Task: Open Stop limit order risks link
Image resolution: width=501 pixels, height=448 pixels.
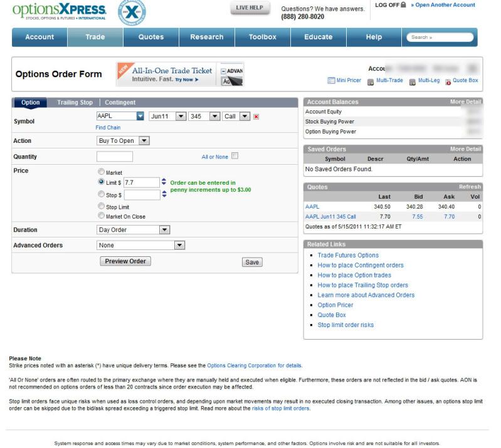Action: point(345,325)
